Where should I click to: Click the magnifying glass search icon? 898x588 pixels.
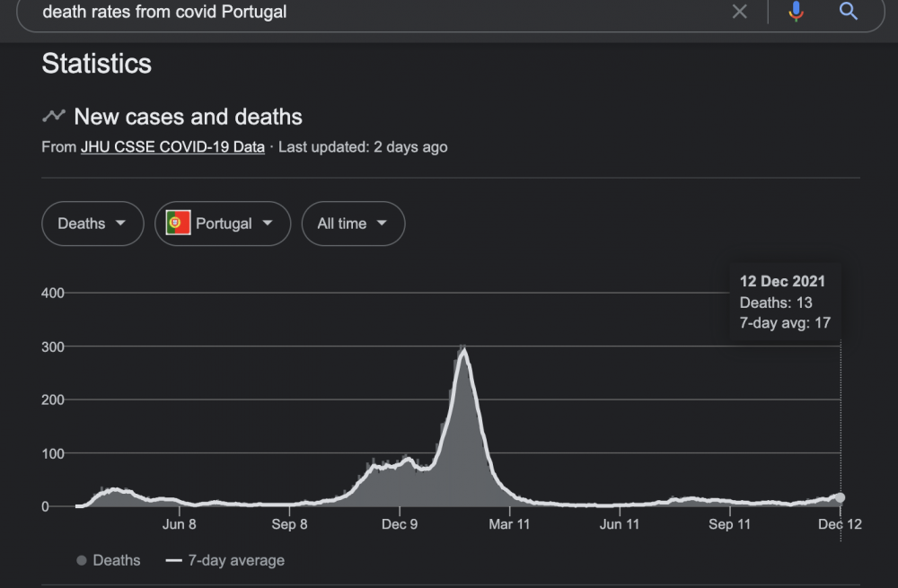(848, 12)
